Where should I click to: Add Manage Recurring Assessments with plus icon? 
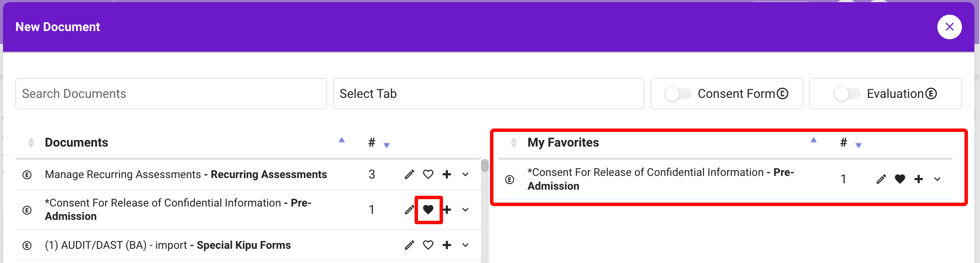447,174
